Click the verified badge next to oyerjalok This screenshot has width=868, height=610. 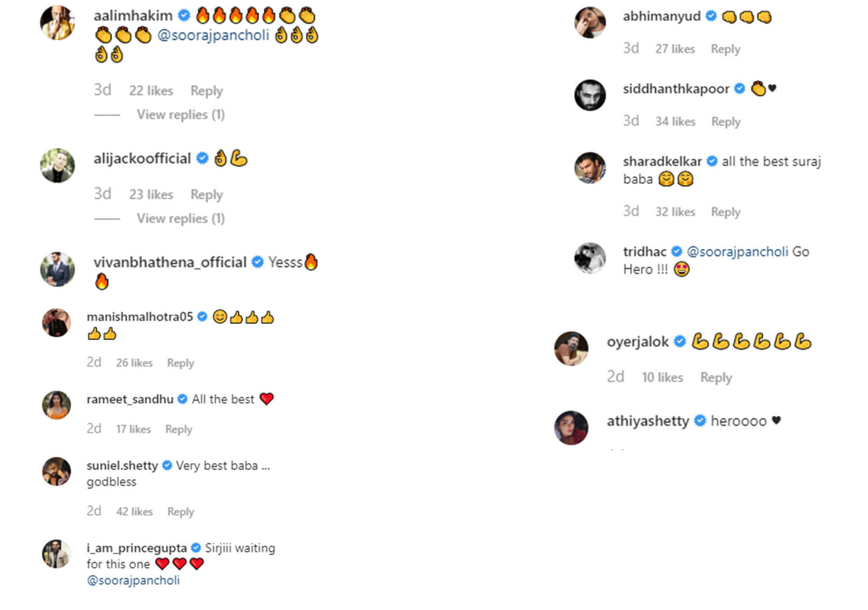[x=680, y=341]
